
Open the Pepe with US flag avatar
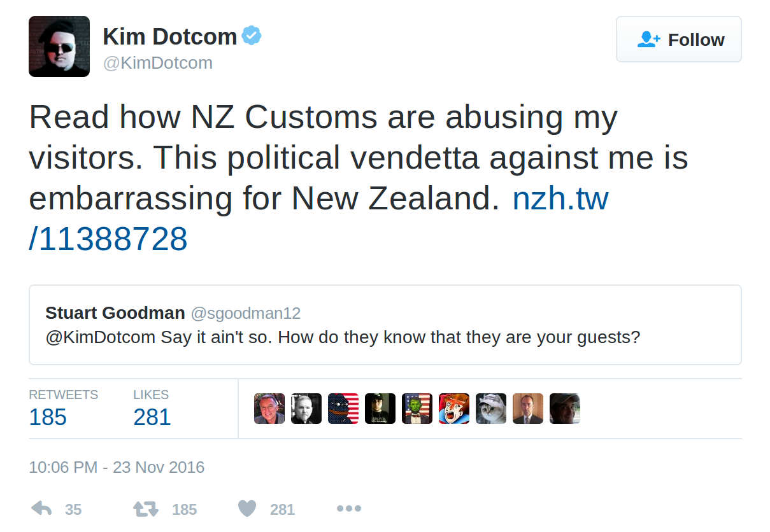343,409
